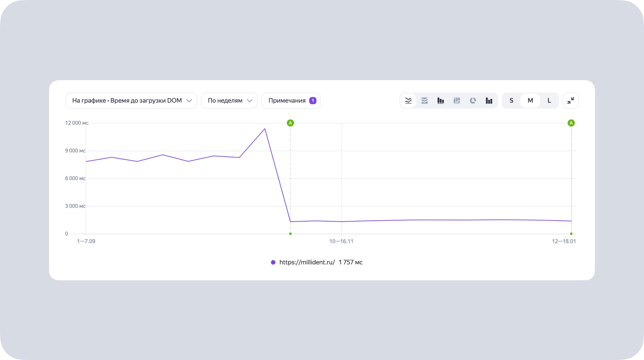Click the last green A marker
The width and height of the screenshot is (644, 360).
point(571,123)
